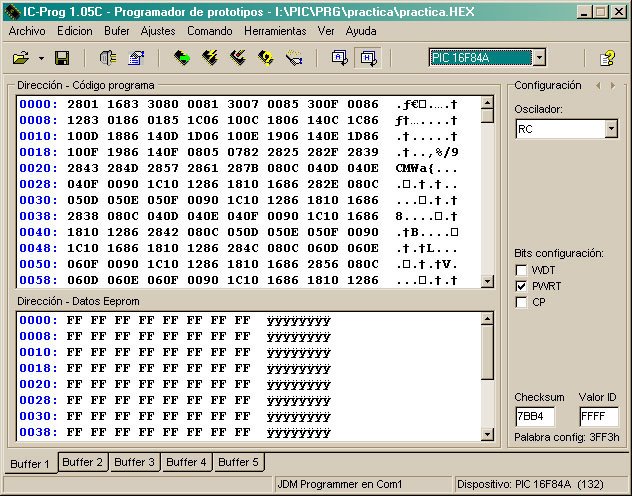The image size is (632, 496).
Task: Click next arrow in Configuración panel
Action: (x=613, y=85)
